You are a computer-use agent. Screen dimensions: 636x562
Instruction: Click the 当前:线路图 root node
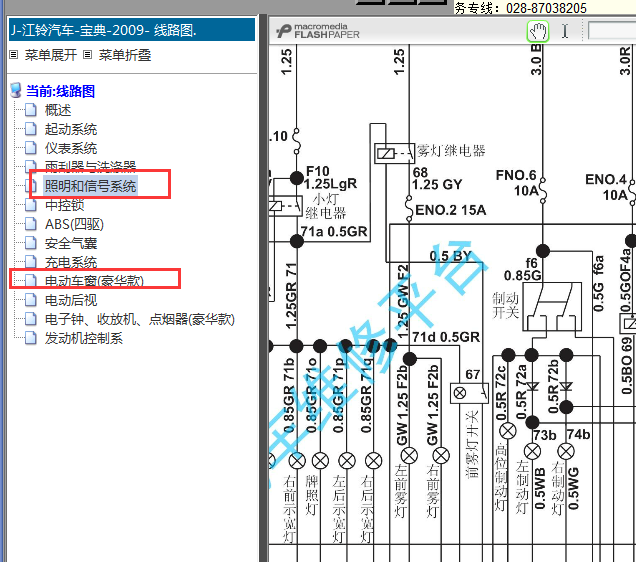(60, 91)
